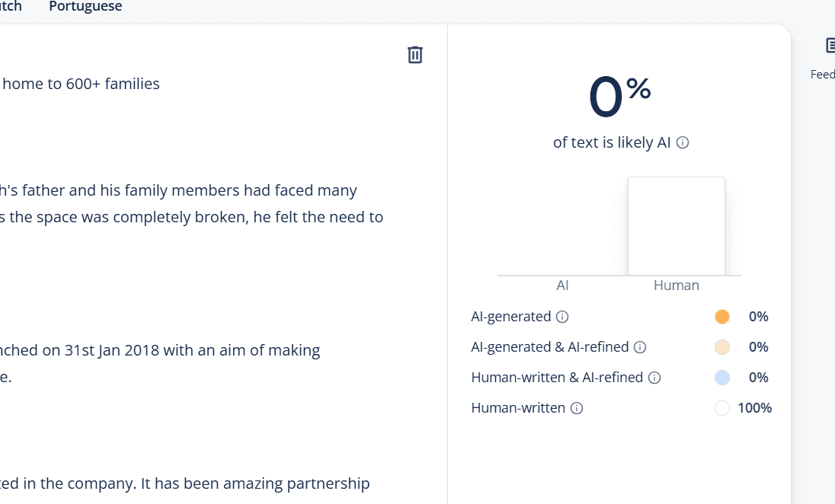Image resolution: width=835 pixels, height=504 pixels.
Task: Click the trash icon to clear text
Action: [414, 54]
